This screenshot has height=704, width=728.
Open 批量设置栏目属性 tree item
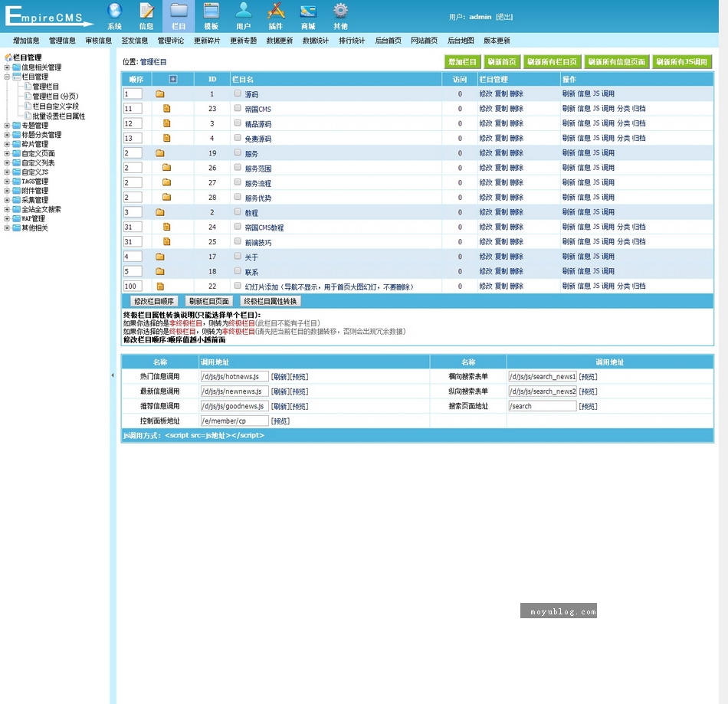pyautogui.click(x=58, y=116)
